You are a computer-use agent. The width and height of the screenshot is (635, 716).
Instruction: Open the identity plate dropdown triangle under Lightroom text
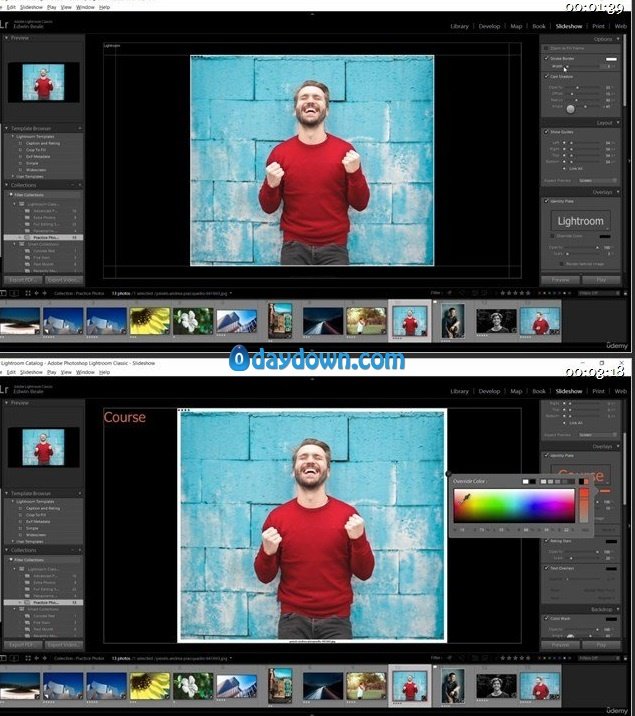click(607, 229)
